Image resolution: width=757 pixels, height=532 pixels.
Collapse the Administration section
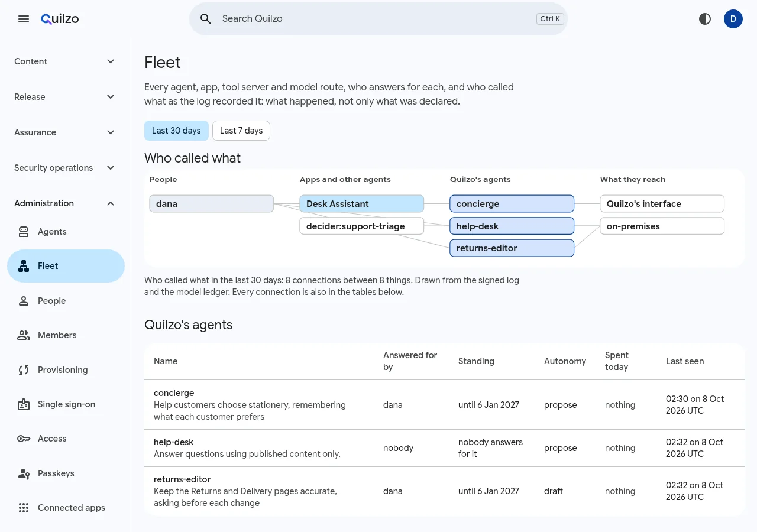pos(66,203)
